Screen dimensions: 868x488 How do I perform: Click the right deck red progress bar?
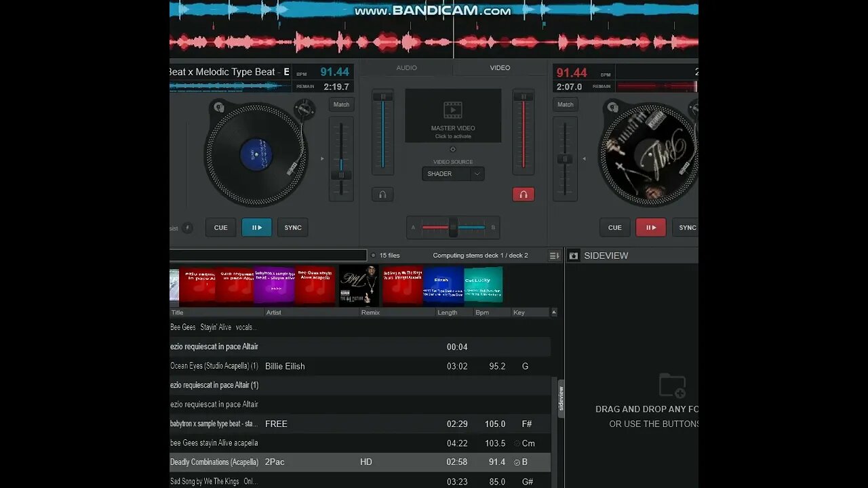(656, 86)
